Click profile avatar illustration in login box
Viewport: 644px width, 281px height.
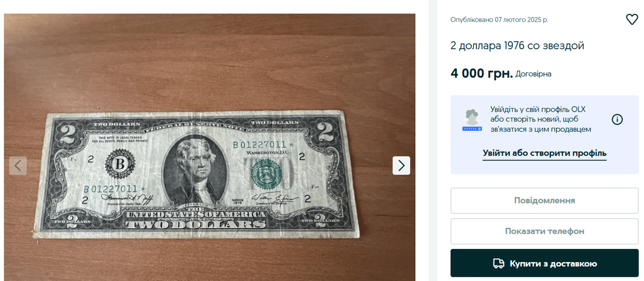pyautogui.click(x=472, y=120)
